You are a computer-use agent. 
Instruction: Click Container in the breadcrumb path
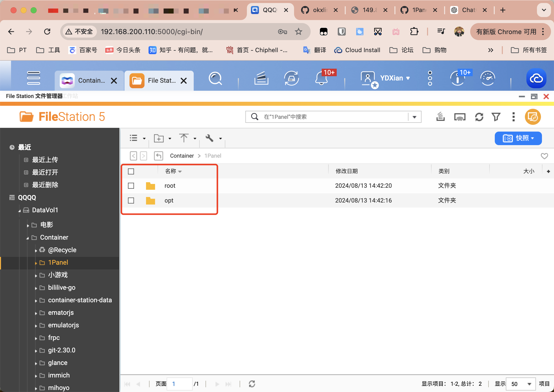coord(182,156)
